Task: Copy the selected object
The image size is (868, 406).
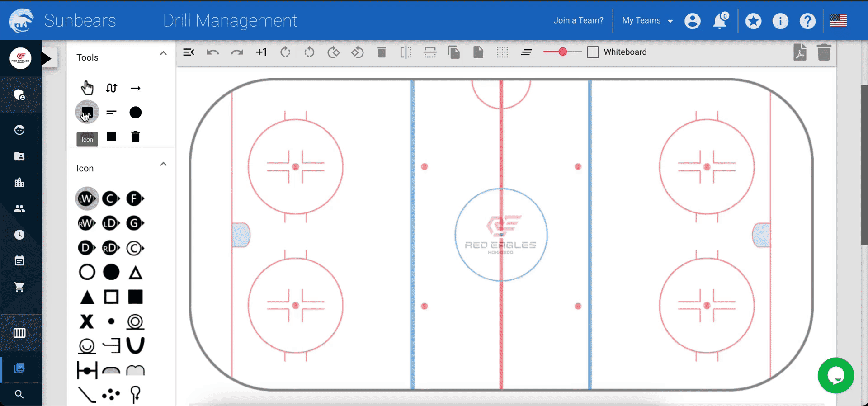Action: pyautogui.click(x=454, y=52)
